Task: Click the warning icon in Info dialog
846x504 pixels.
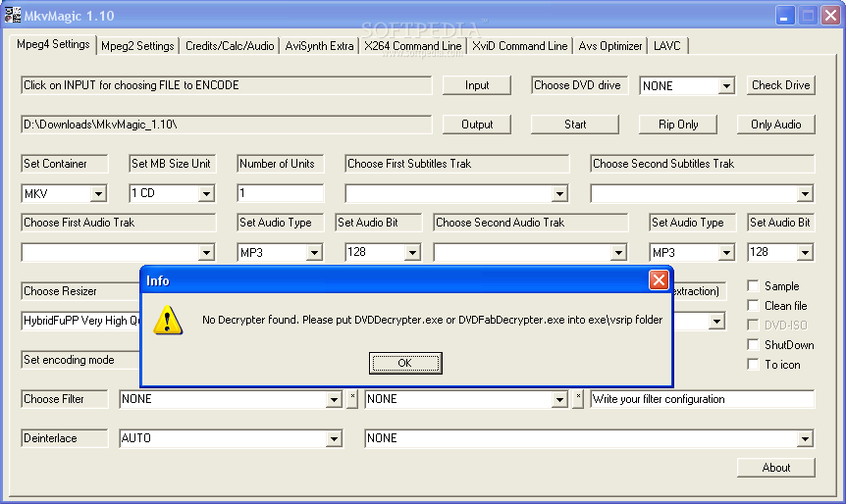Action: click(x=168, y=321)
